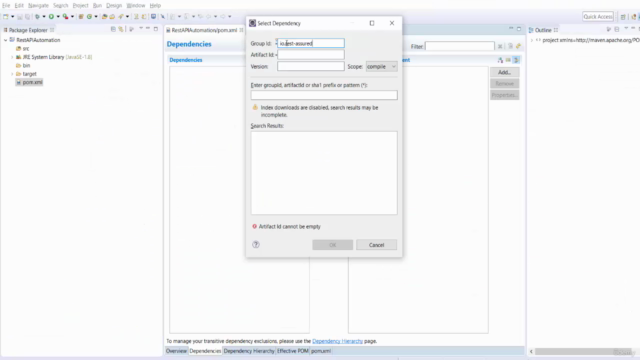Open Perspective icon near Quick Access
The image size is (640, 360).
(x=623, y=17)
